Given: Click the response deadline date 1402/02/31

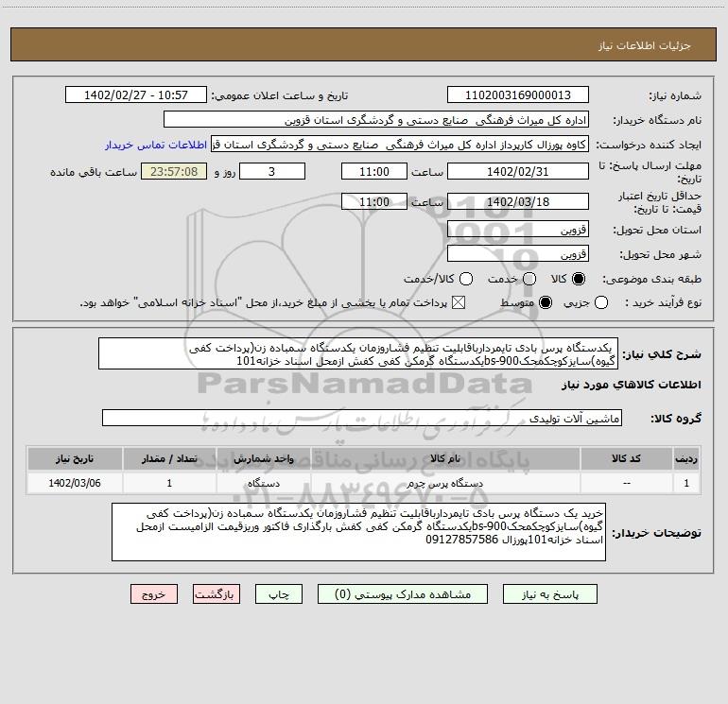Looking at the screenshot, I should click(518, 172).
